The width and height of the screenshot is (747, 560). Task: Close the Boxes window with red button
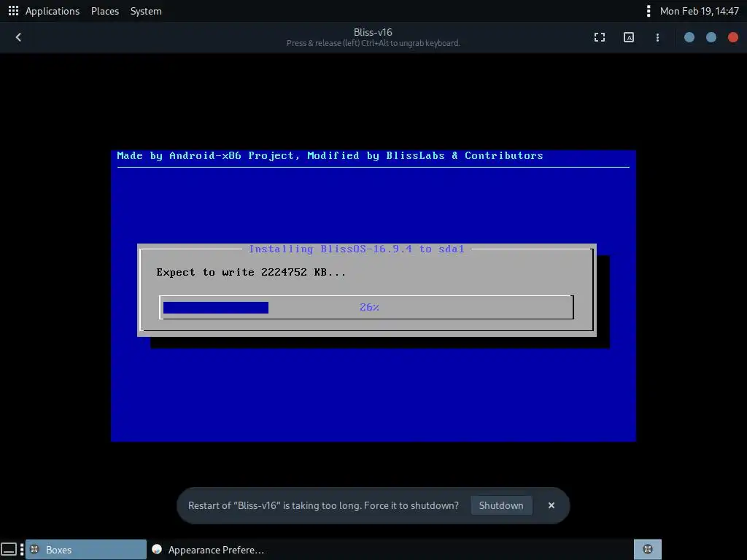point(732,37)
